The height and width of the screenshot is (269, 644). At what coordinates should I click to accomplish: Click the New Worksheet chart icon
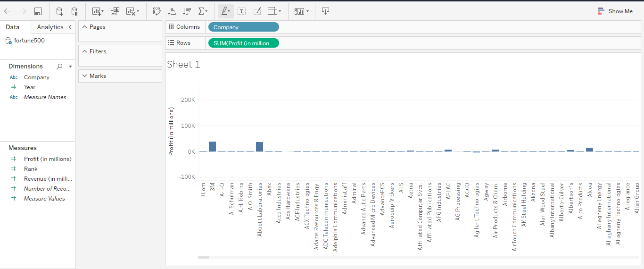pyautogui.click(x=96, y=11)
